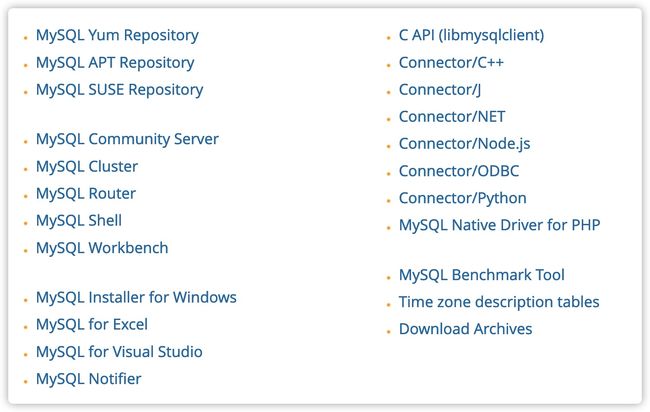
Task: Click the MySQL Workbench link
Action: [102, 248]
